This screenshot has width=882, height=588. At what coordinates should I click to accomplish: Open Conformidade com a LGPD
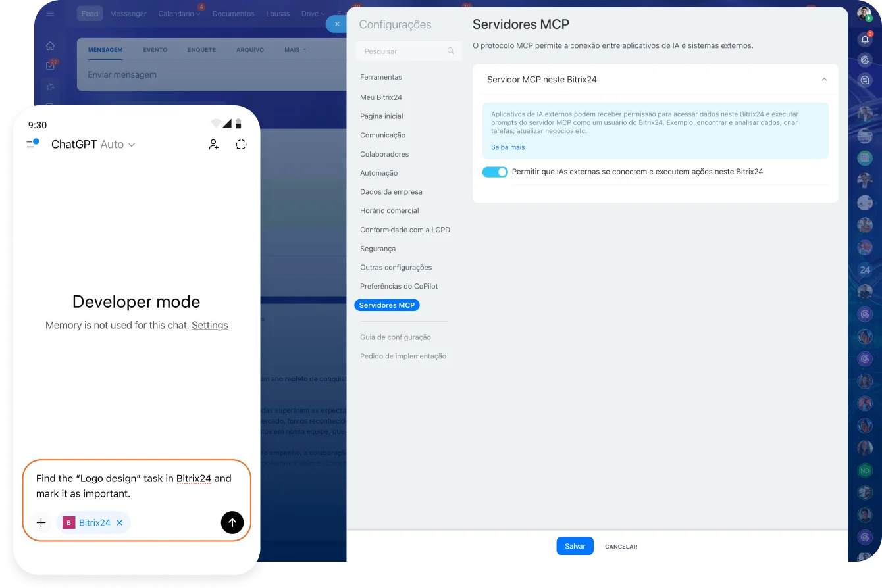(405, 230)
